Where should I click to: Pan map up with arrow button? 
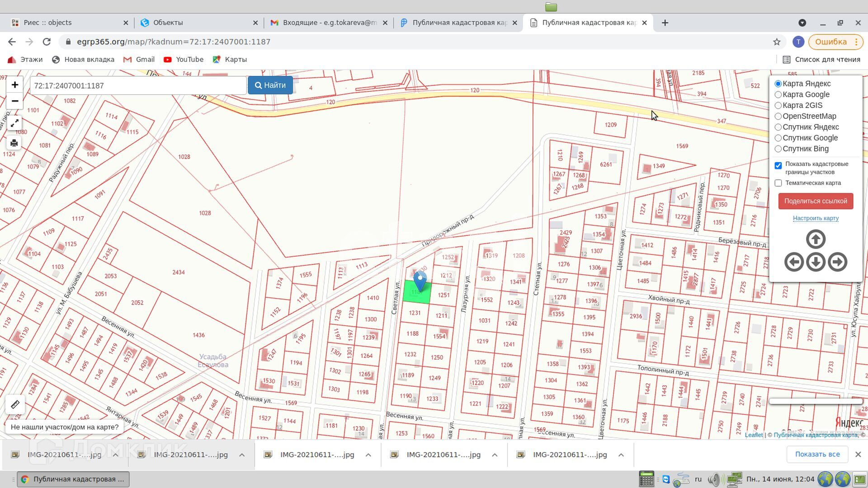[816, 239]
